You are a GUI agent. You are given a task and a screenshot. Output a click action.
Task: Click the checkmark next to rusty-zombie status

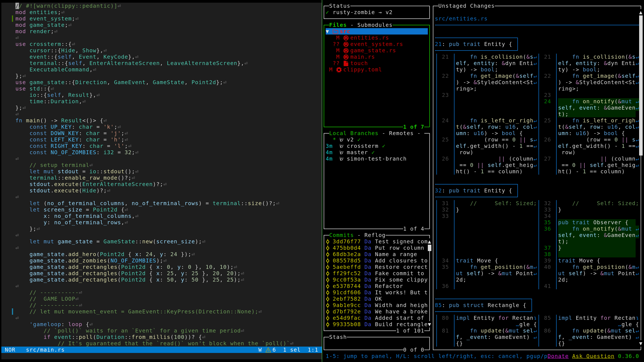[327, 13]
